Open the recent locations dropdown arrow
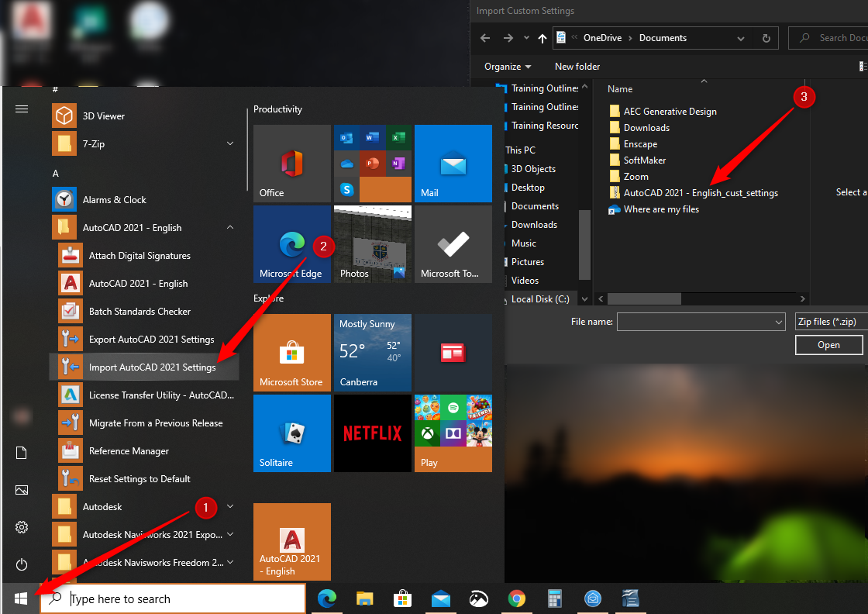 coord(526,38)
